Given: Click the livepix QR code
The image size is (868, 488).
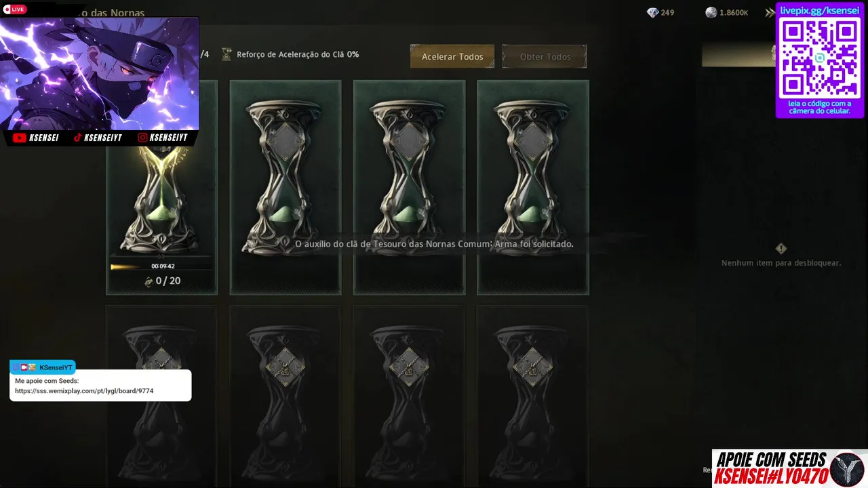Looking at the screenshot, I should pyautogui.click(x=820, y=58).
